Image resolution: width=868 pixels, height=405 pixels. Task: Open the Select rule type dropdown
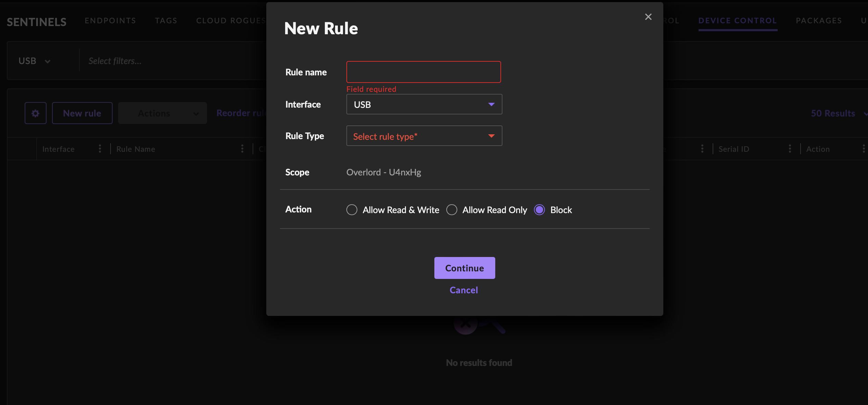[423, 136]
